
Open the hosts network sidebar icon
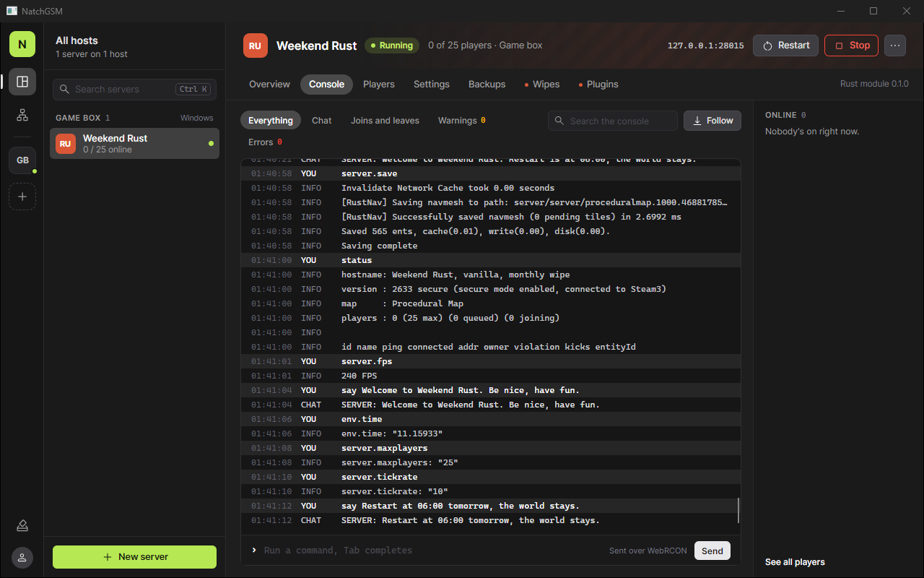tap(22, 115)
